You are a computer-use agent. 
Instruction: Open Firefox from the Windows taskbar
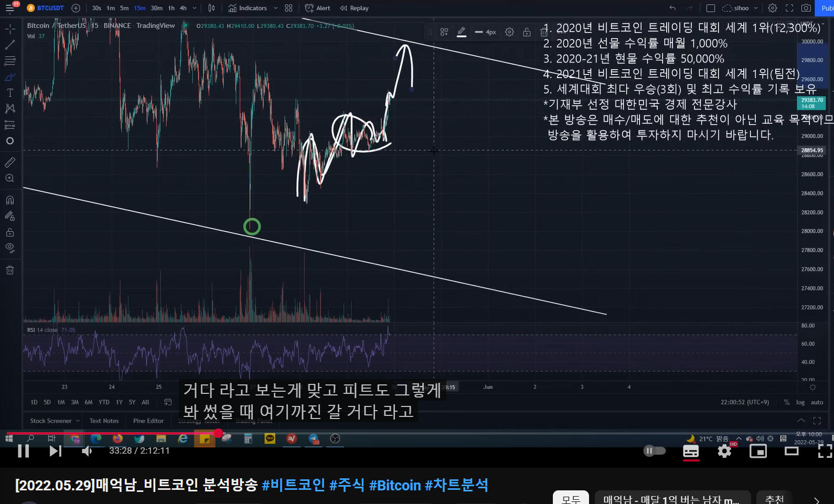(x=117, y=438)
